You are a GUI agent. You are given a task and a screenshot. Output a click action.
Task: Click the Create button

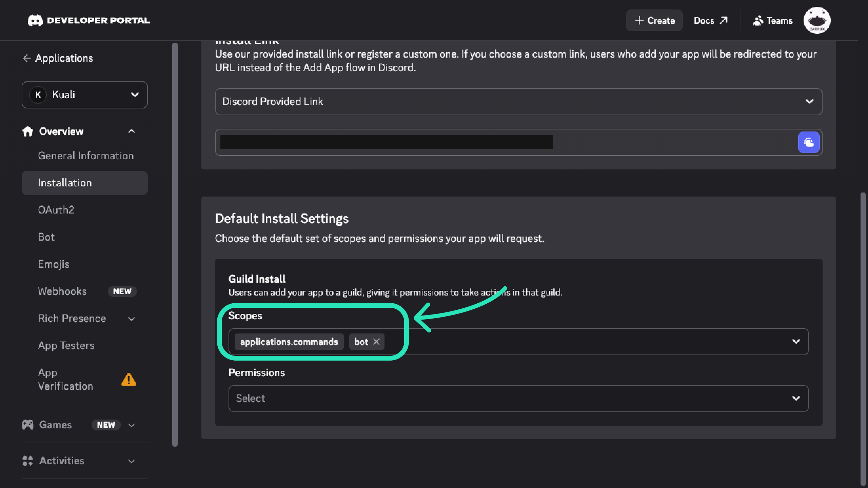[654, 20]
